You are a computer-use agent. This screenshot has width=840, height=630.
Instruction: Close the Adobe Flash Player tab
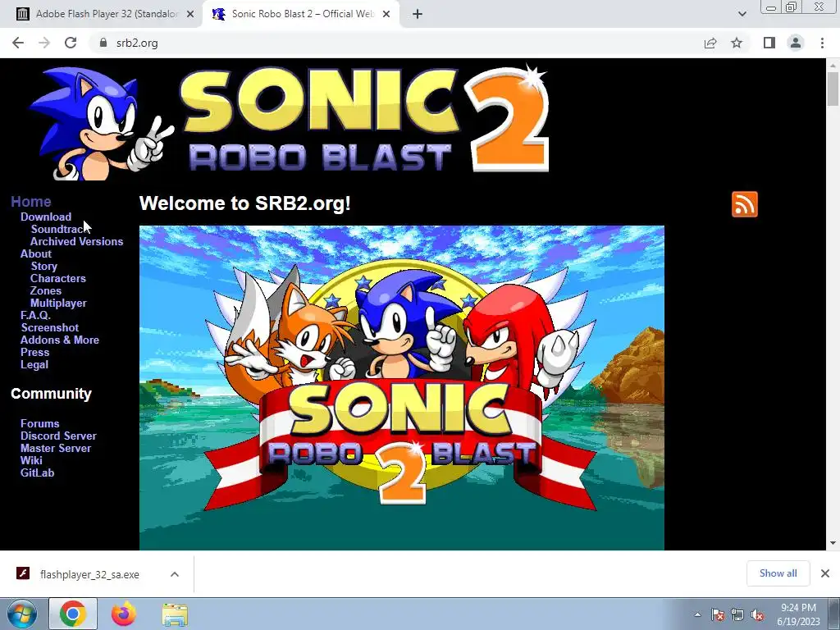190,15
